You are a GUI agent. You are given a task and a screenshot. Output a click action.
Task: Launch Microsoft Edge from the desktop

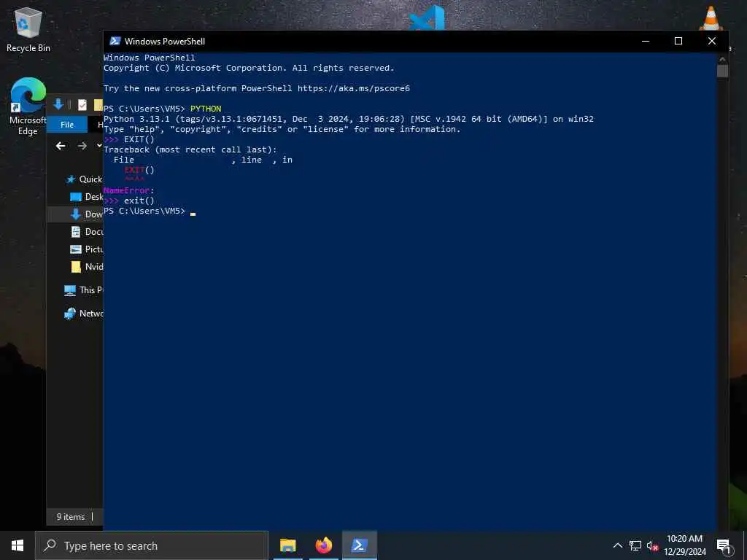pos(28,106)
